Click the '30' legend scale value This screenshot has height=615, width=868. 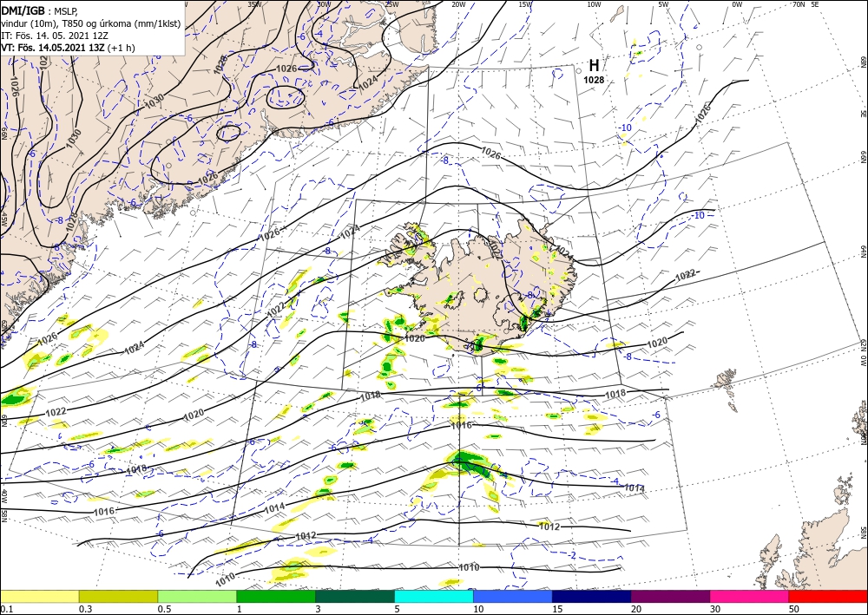(715, 609)
